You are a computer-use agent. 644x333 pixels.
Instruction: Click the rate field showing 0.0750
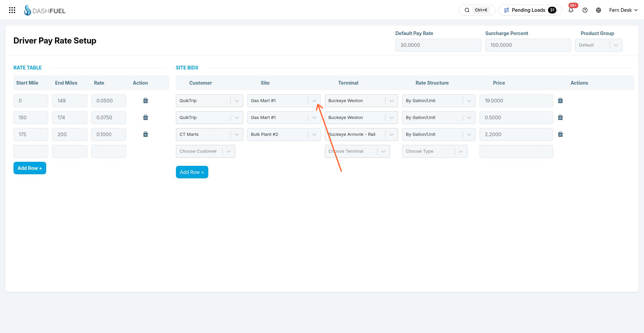(109, 118)
